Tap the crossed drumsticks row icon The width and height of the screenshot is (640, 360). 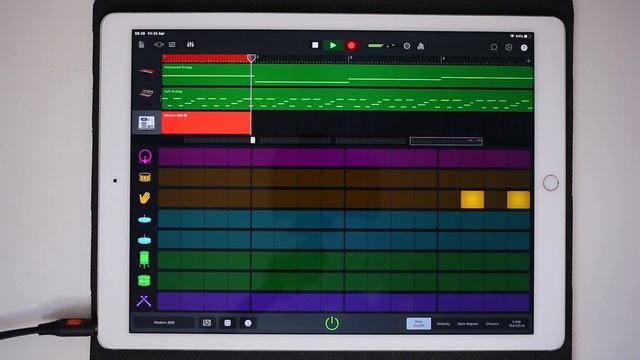(144, 301)
